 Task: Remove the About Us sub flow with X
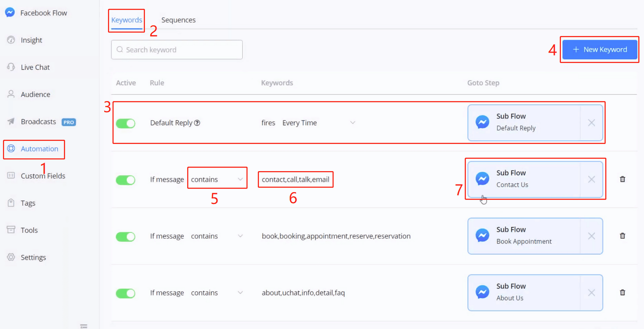click(x=591, y=293)
